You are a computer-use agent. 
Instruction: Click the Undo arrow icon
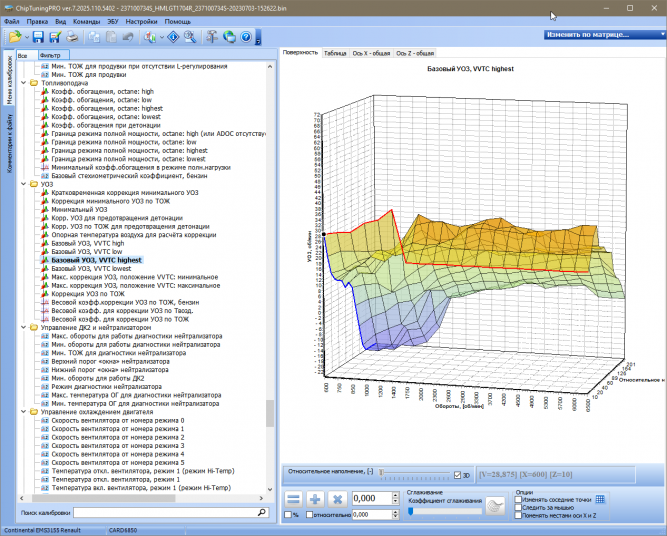[x=128, y=37]
